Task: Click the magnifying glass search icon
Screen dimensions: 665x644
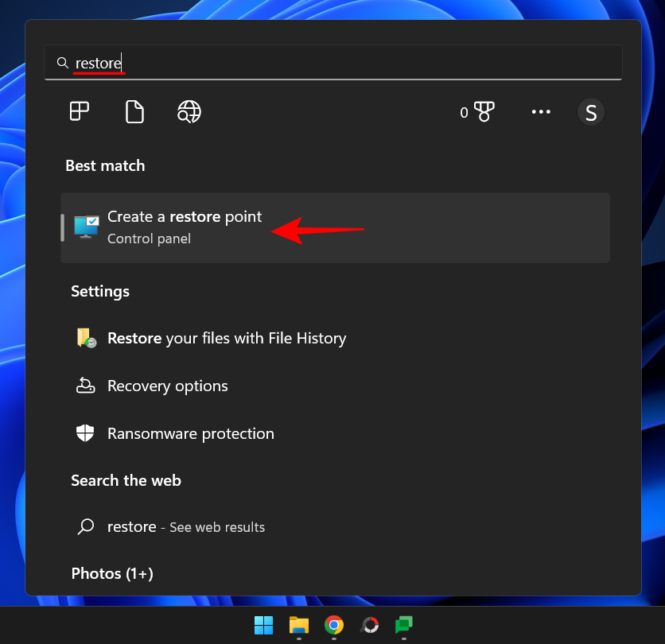Action: point(62,62)
